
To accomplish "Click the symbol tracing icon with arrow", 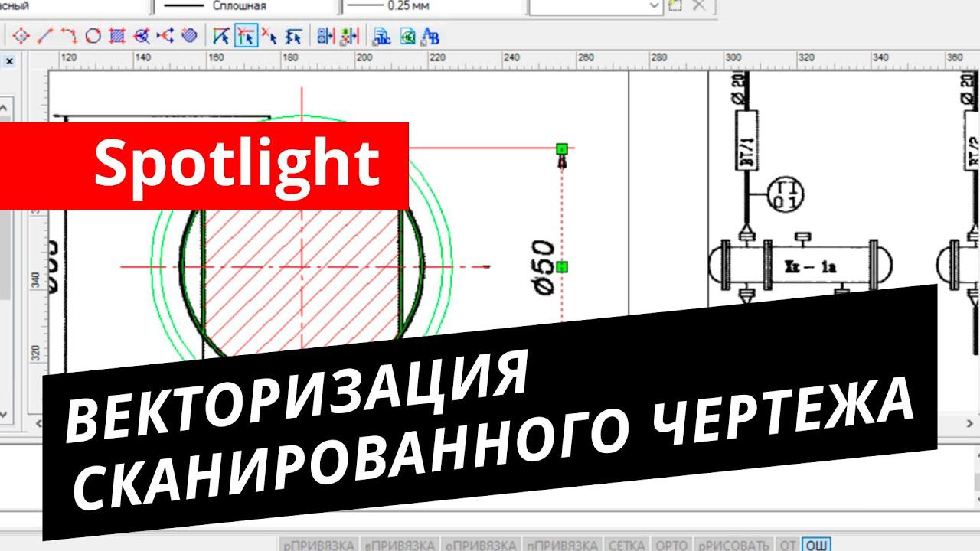I will 141,35.
